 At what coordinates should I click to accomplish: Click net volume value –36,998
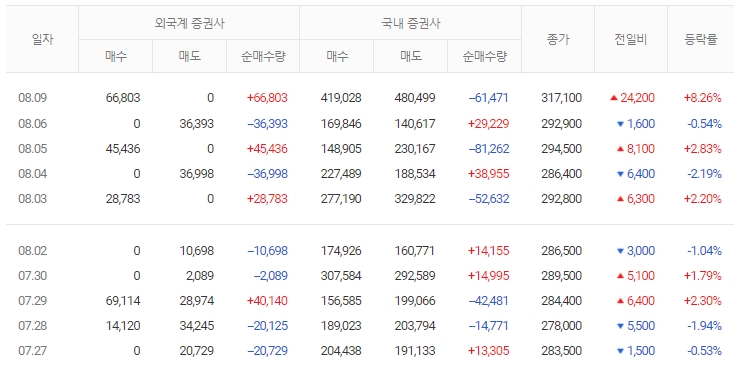[267, 174]
